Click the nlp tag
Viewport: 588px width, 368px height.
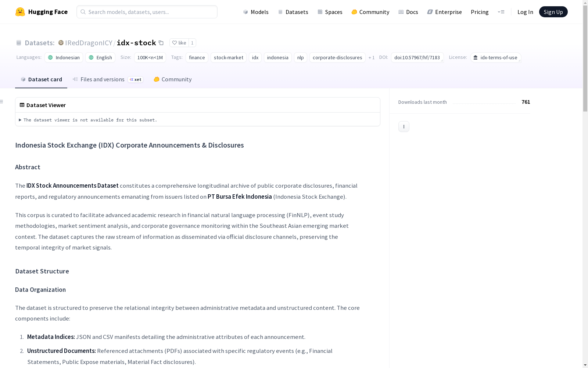301,57
